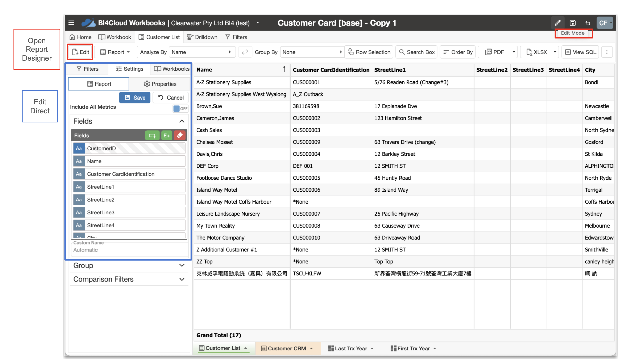Select the Properties sub-tab
Image resolution: width=632 pixels, height=364 pixels.
(x=160, y=84)
